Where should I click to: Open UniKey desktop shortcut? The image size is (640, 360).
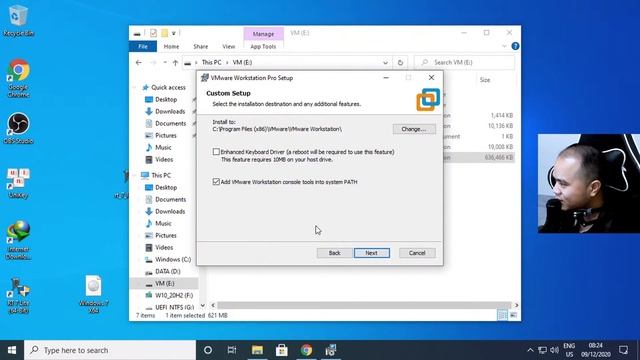pos(18,182)
